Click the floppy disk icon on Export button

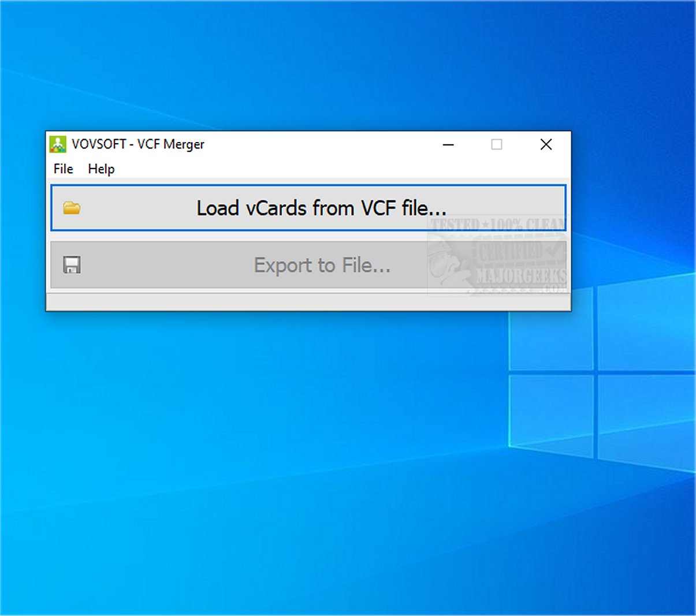tap(72, 264)
